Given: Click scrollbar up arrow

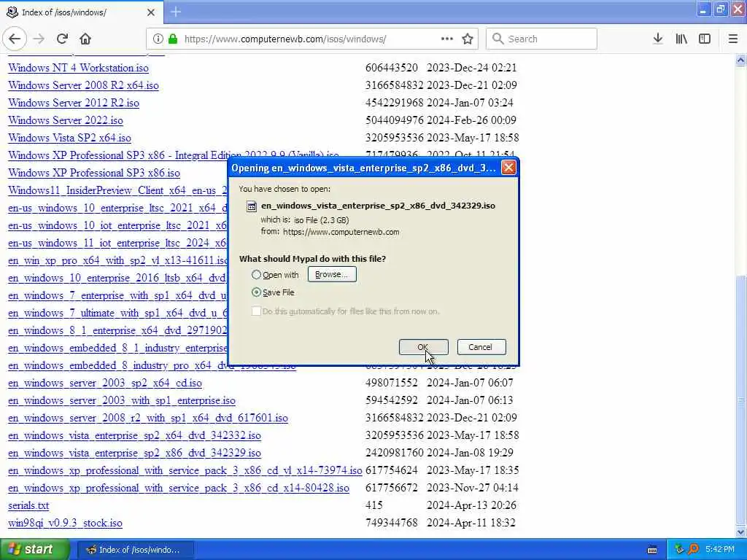Looking at the screenshot, I should pyautogui.click(x=740, y=60).
